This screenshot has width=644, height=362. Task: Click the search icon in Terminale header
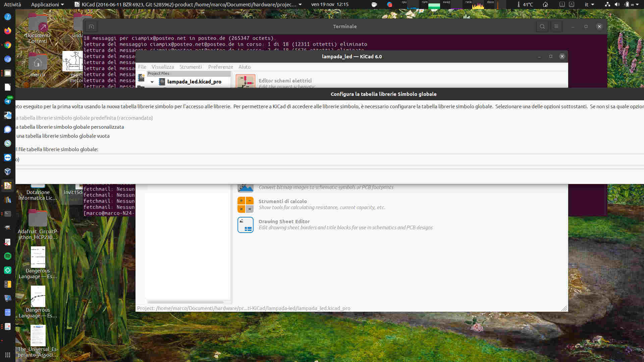pos(542,26)
